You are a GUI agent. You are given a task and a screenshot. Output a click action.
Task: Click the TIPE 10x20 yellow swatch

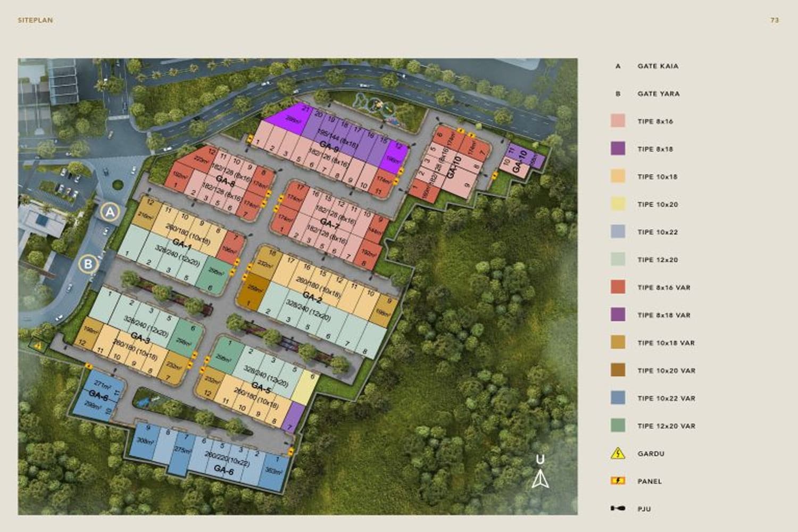(618, 204)
